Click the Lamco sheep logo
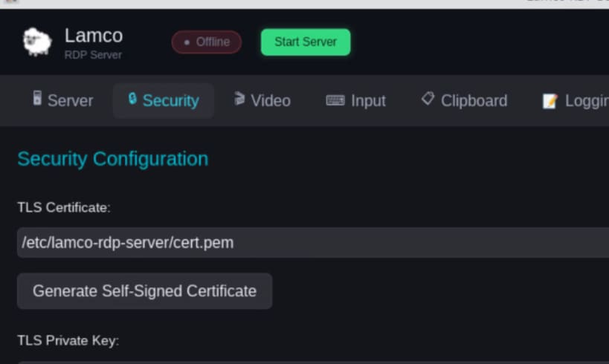 (37, 42)
